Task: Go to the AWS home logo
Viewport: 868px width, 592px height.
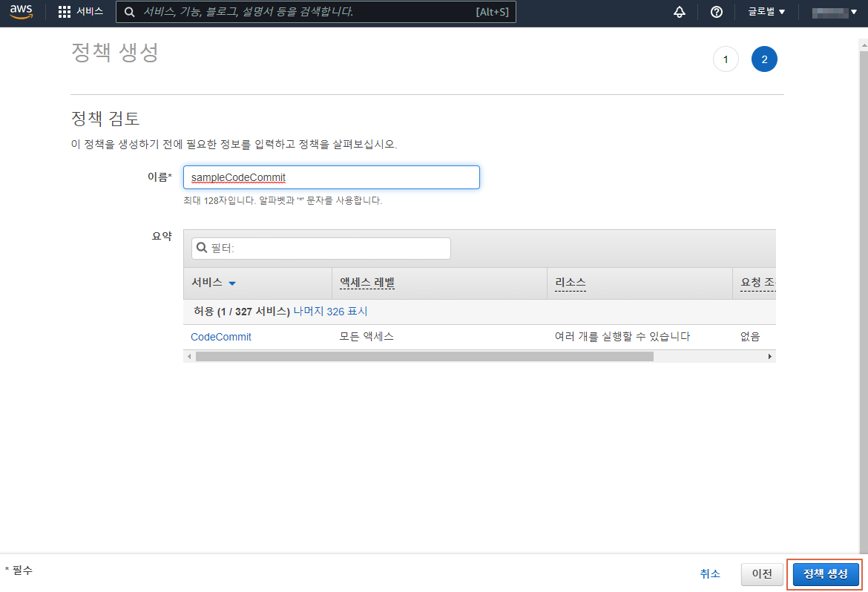Action: point(21,12)
